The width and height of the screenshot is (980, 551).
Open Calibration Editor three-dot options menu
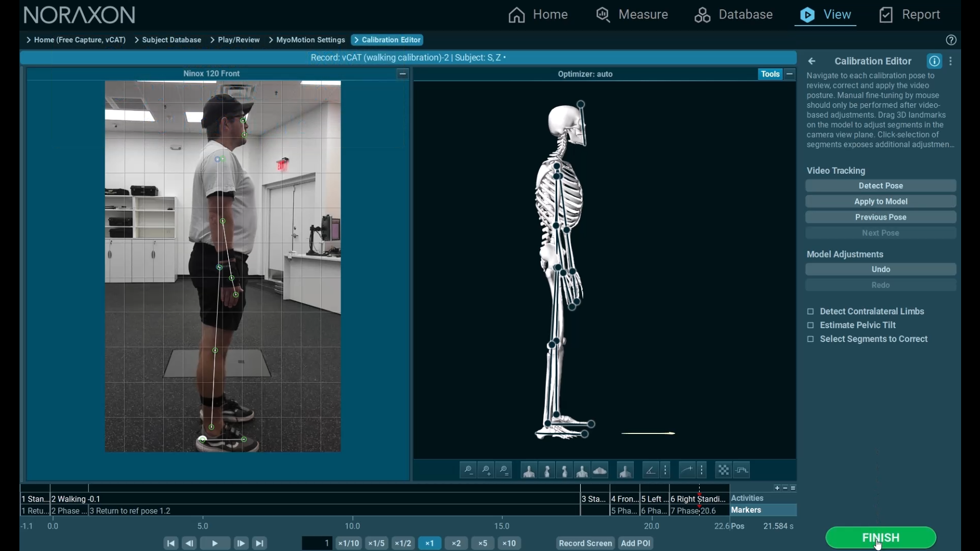(x=951, y=61)
